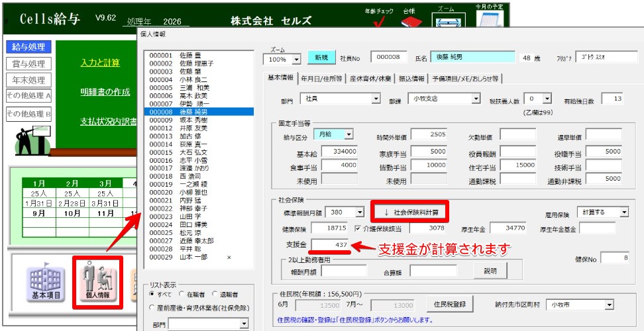This screenshot has width=644, height=331.
Task: Select employee 000012 井原 友美
Action: 199,128
